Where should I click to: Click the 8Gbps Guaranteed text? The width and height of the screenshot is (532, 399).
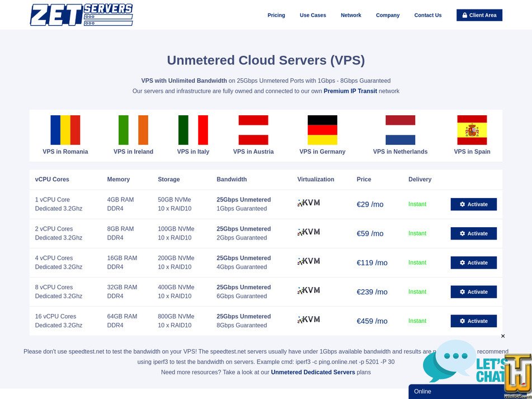242,325
